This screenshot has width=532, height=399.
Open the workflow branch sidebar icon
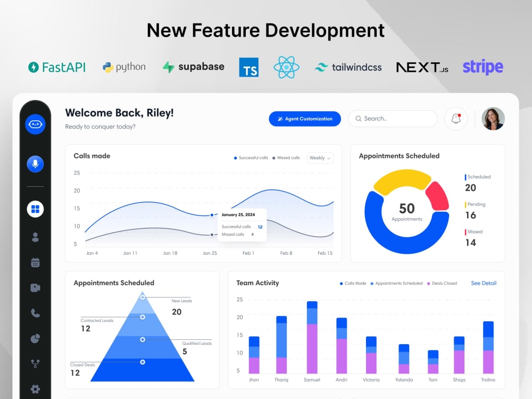[x=35, y=364]
